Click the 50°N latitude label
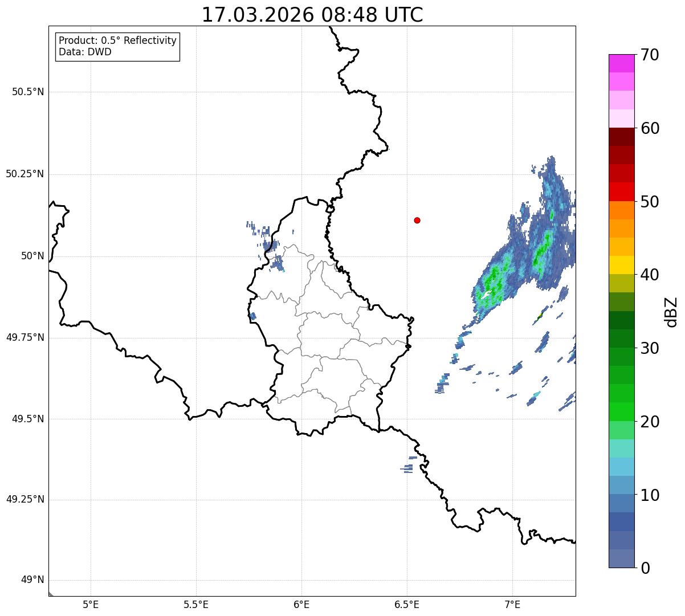The width and height of the screenshot is (685, 616). [x=32, y=256]
